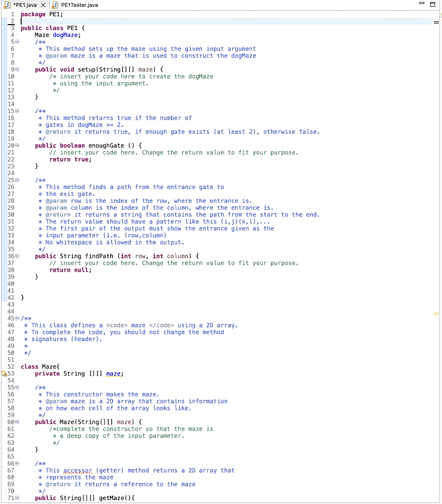Click the lower yellow marker in overview ruler

pos(435,313)
